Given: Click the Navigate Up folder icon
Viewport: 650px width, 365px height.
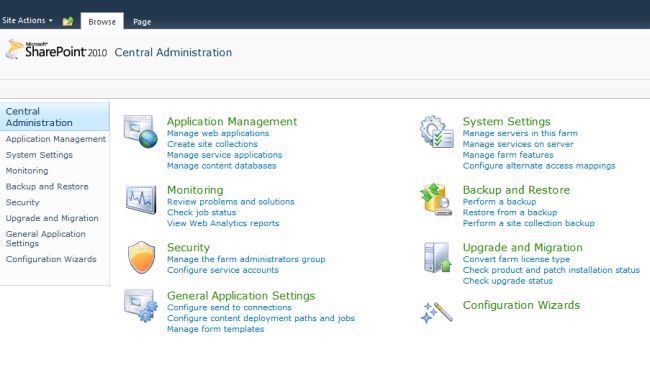Looking at the screenshot, I should (x=68, y=21).
